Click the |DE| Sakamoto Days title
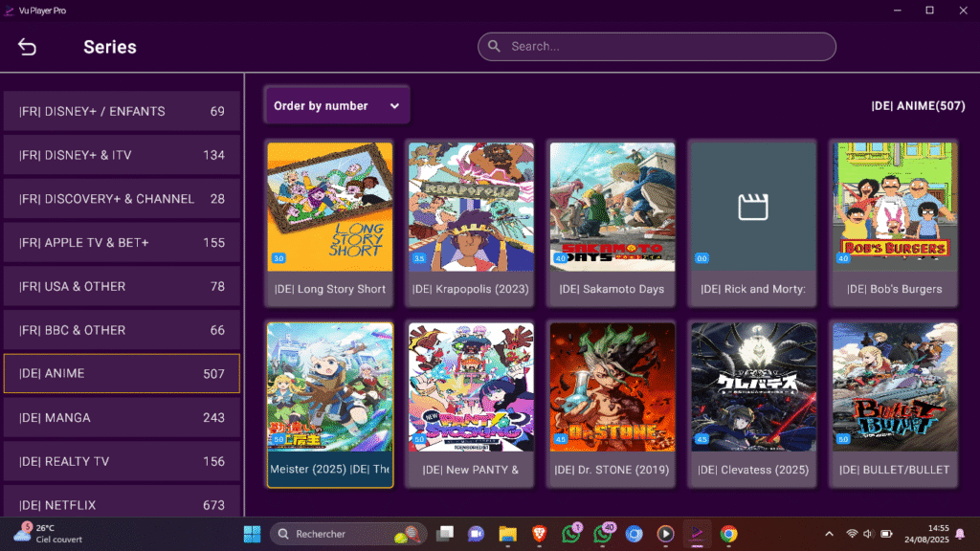Screen dimensions: 980x551 pos(612,289)
